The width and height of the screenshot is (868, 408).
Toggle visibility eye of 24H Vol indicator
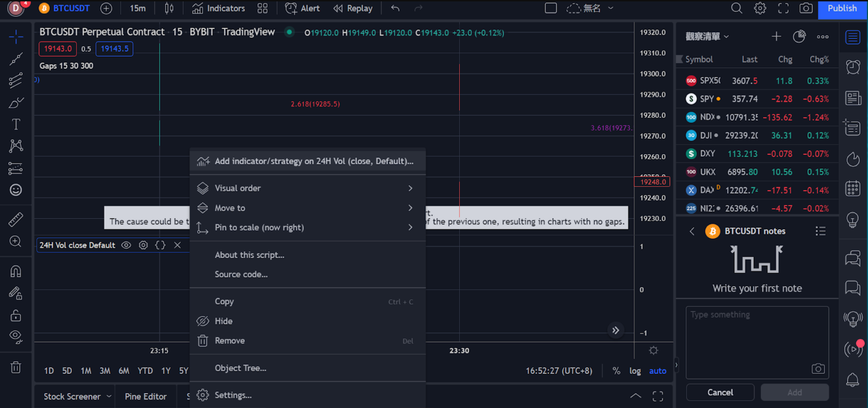(126, 245)
